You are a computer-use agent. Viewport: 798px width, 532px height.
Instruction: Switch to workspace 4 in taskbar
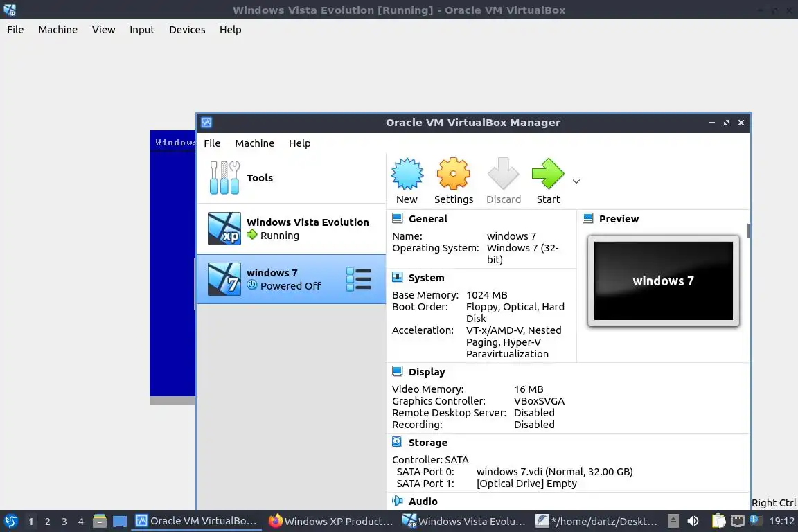click(x=81, y=522)
